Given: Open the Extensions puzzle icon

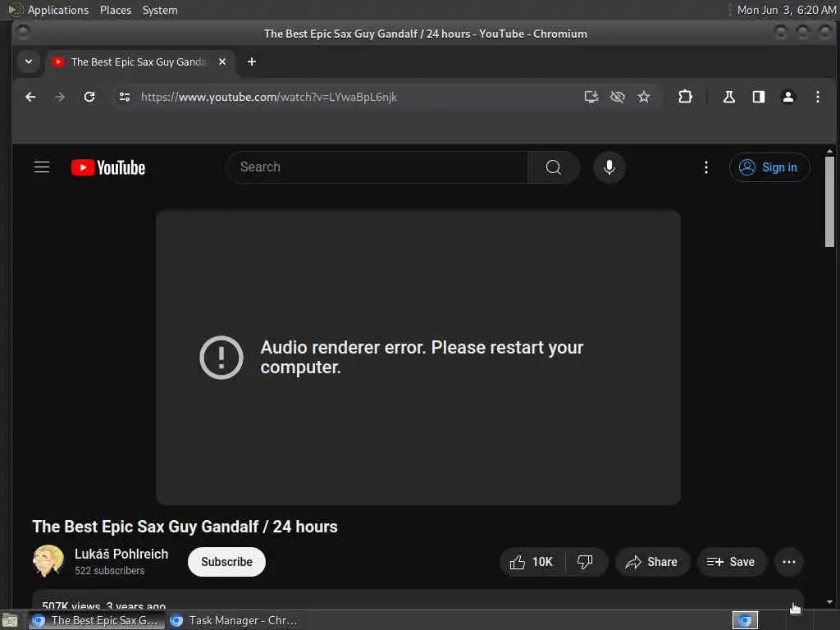Looking at the screenshot, I should (685, 97).
